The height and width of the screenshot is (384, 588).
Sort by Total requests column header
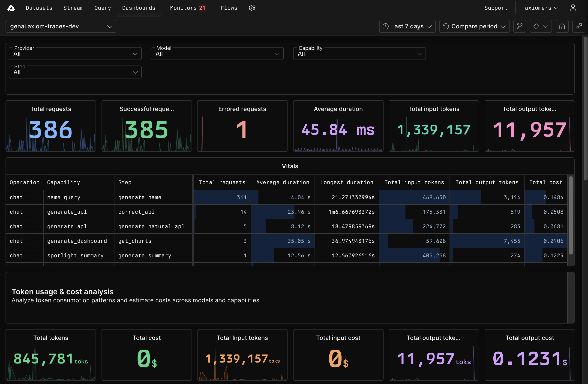(222, 182)
